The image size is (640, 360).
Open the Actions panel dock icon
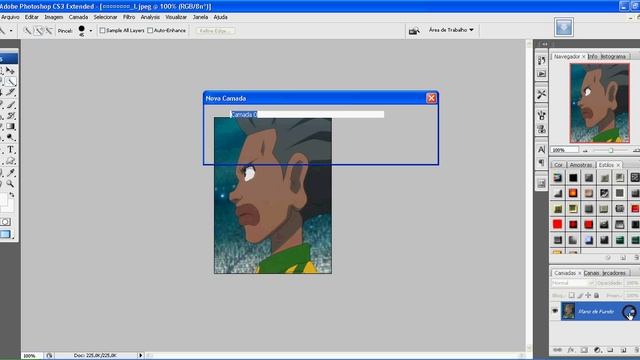[x=541, y=74]
